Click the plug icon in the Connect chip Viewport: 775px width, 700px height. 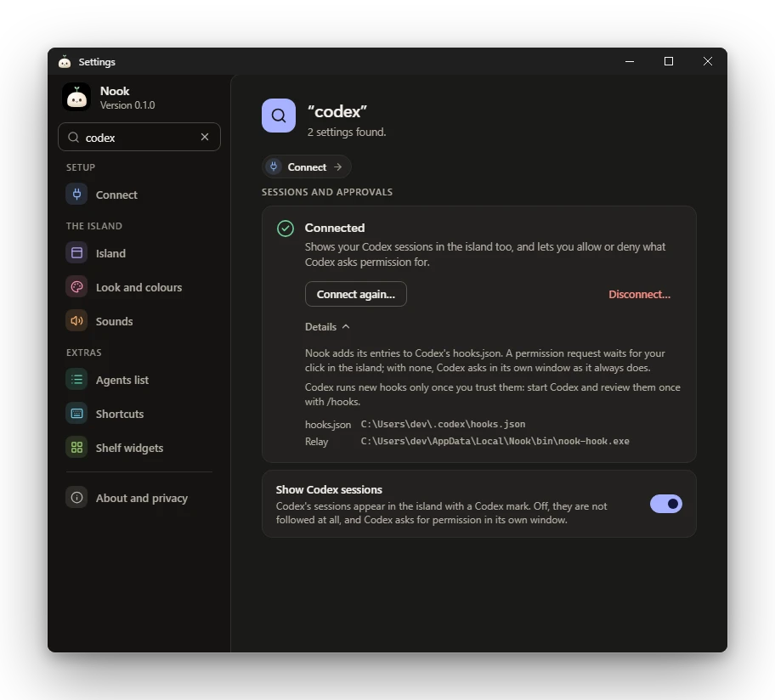pyautogui.click(x=274, y=167)
